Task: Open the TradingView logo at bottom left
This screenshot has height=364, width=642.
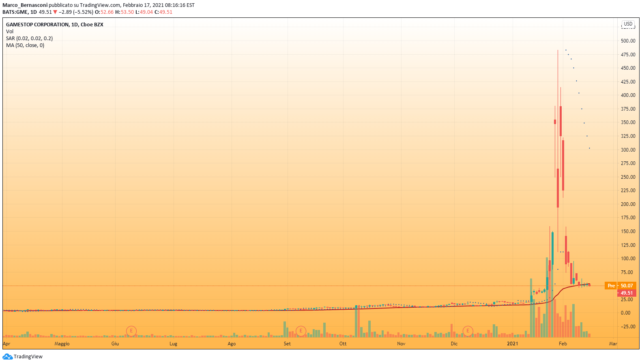Action: click(x=22, y=357)
